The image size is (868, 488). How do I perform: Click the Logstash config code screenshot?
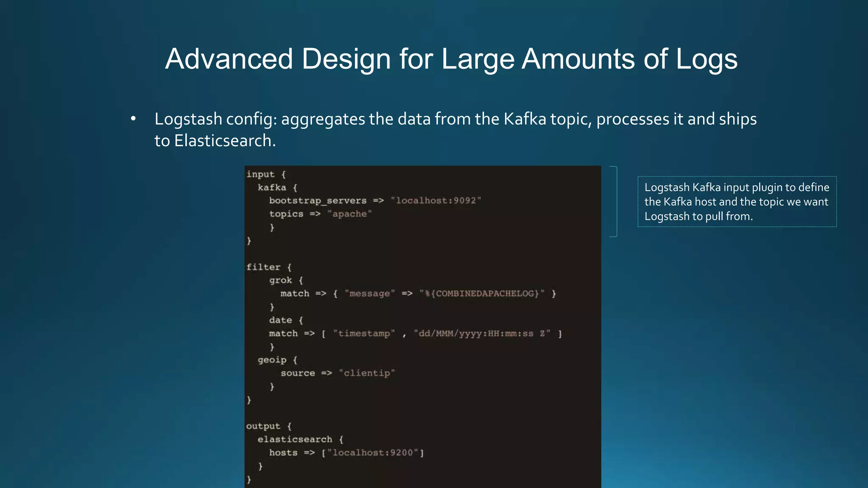423,327
